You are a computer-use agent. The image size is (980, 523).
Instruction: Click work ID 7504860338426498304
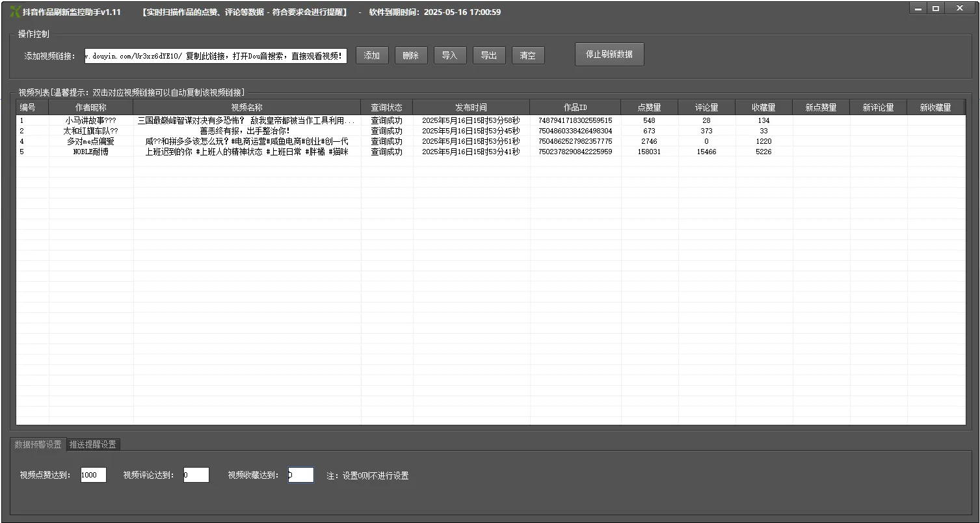pos(575,131)
